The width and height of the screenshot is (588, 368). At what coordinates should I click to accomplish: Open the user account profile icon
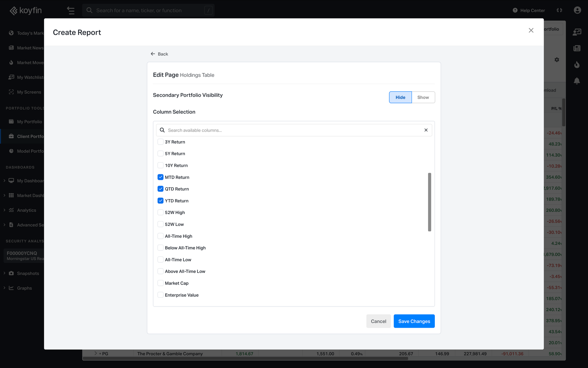[x=577, y=10]
